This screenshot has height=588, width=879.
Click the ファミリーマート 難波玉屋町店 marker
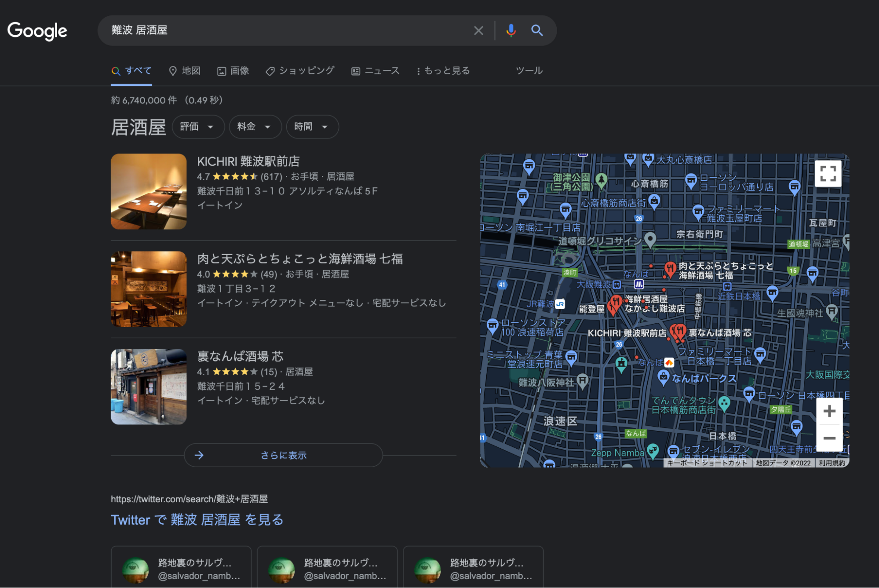pyautogui.click(x=698, y=212)
